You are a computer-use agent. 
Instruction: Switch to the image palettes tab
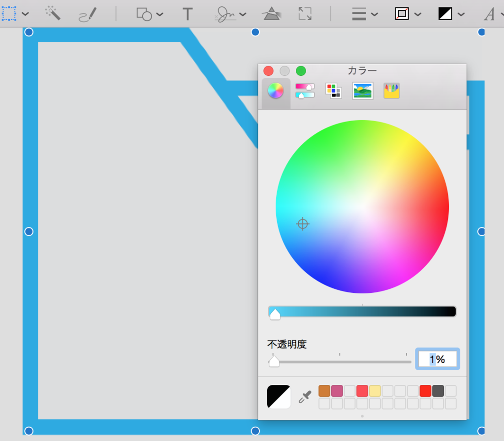(x=363, y=91)
